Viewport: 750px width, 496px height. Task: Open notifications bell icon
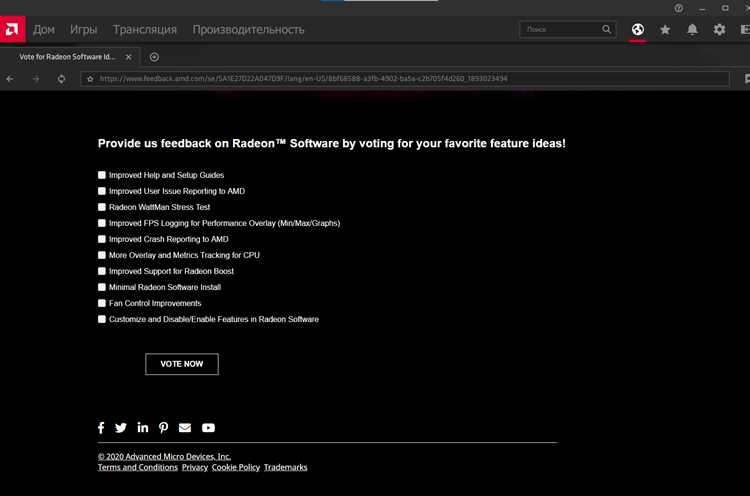(x=692, y=30)
